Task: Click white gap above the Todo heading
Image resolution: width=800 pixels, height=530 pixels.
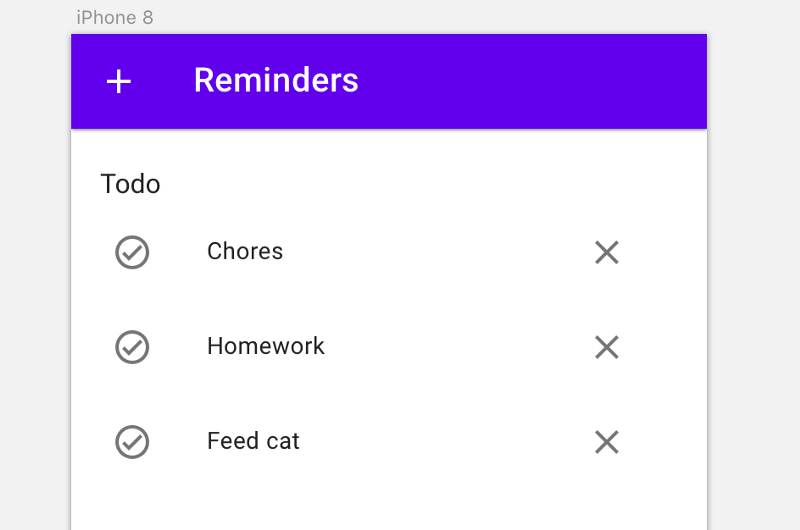Action: 389,149
